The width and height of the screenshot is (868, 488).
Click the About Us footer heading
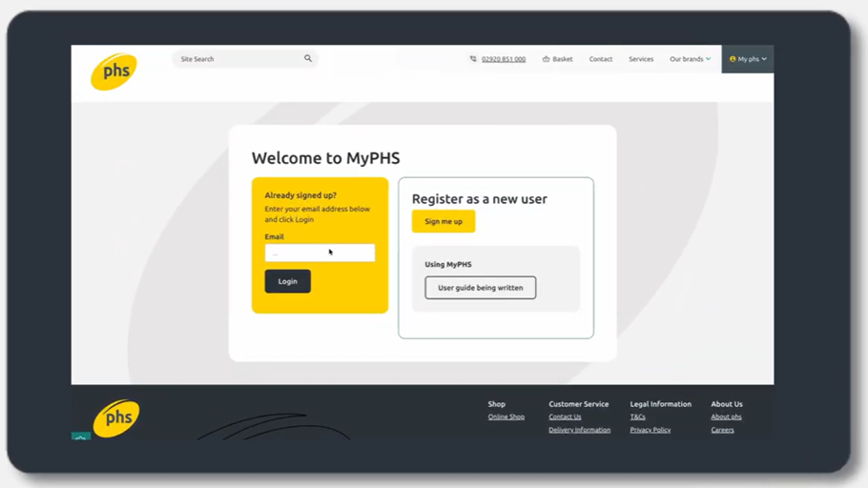(727, 404)
